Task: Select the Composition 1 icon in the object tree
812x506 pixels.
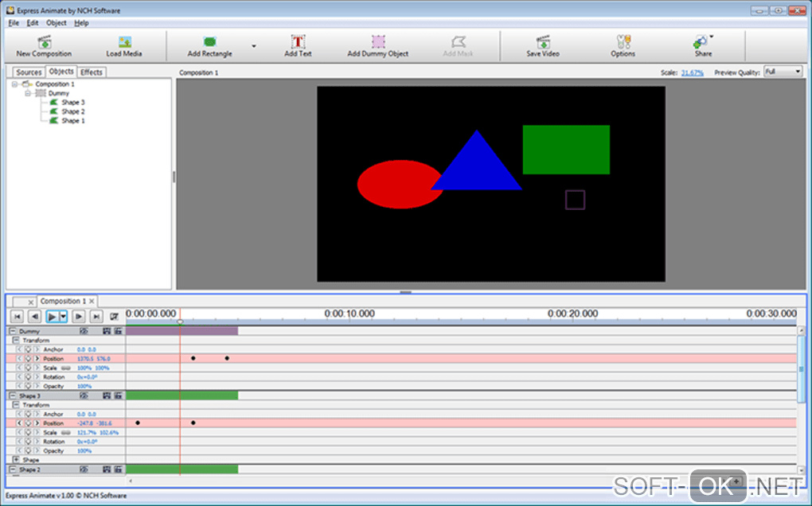Action: [x=26, y=84]
